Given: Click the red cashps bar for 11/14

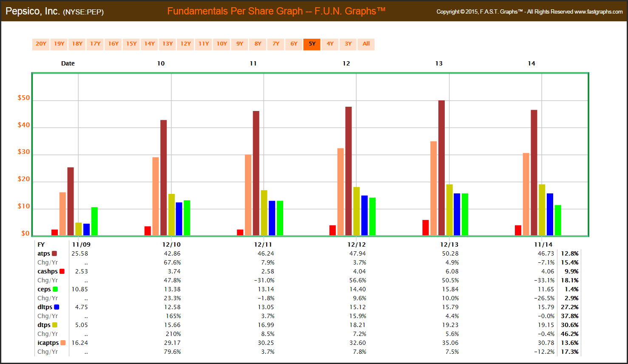Looking at the screenshot, I should point(518,230).
